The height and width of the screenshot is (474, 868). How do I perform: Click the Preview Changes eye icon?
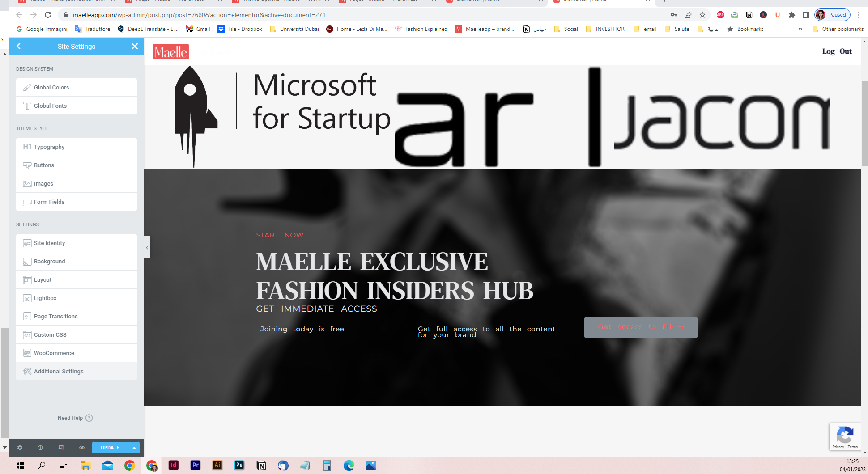click(x=82, y=448)
